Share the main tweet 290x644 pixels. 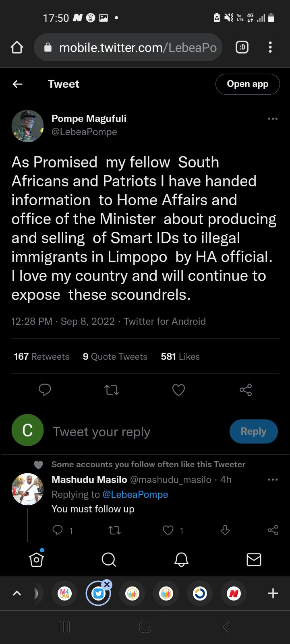point(246,390)
